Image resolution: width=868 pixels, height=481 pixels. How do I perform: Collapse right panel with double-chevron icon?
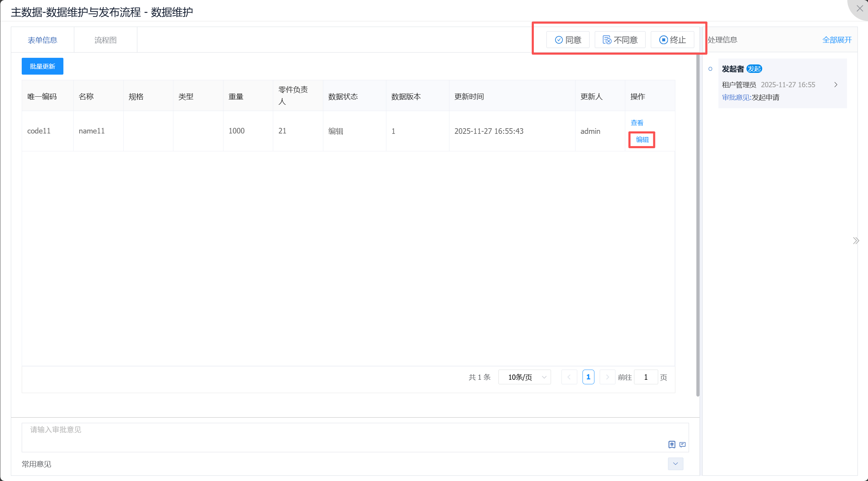coord(856,241)
